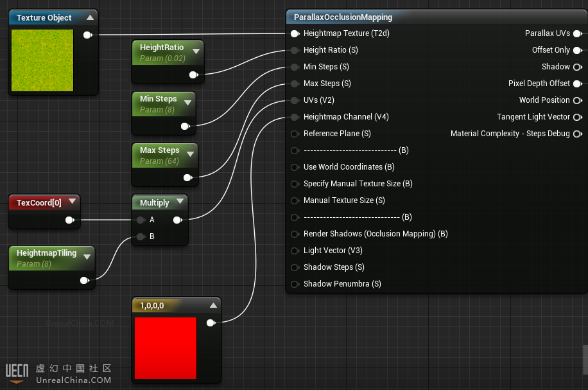This screenshot has width=588, height=390.
Task: Collapse the Texture Object node preview
Action: (90, 17)
